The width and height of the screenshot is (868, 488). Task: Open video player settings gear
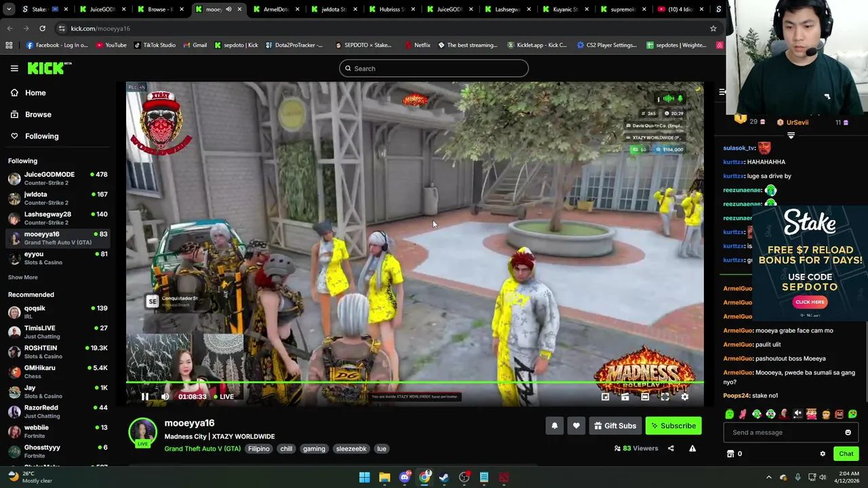(x=685, y=396)
